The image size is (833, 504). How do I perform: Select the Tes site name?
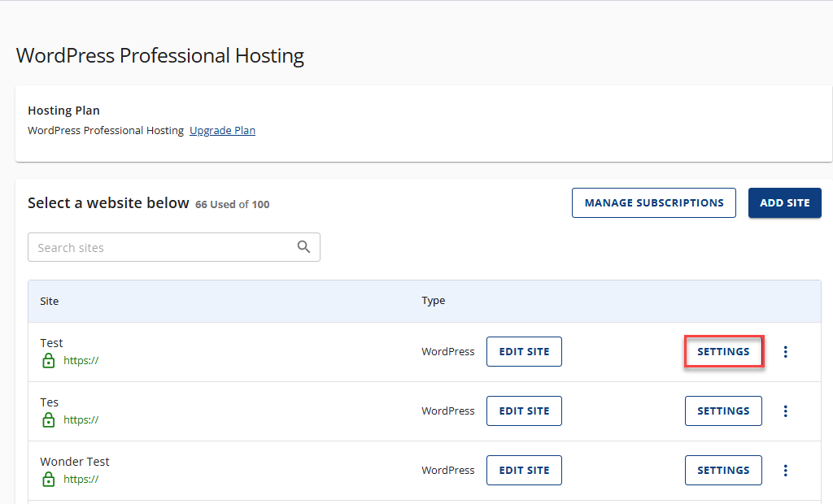click(x=50, y=402)
